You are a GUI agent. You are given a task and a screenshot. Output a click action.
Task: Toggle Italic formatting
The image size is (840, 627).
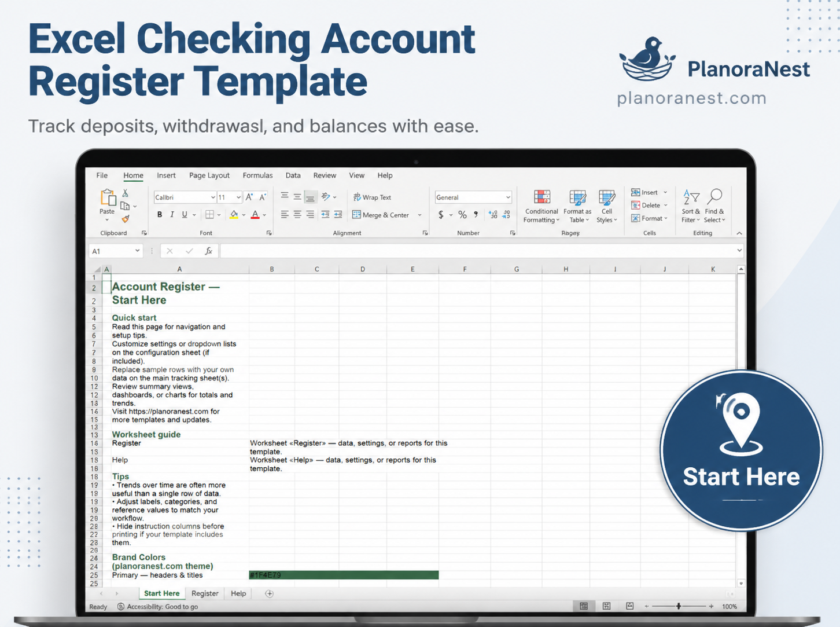click(172, 215)
